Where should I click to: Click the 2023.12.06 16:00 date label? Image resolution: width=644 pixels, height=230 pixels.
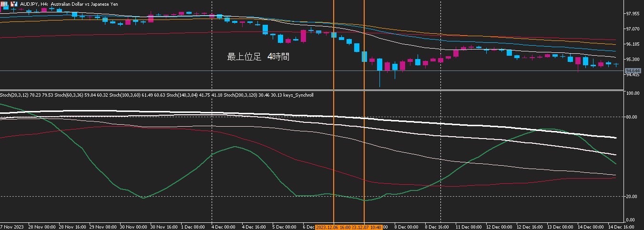(x=333, y=227)
